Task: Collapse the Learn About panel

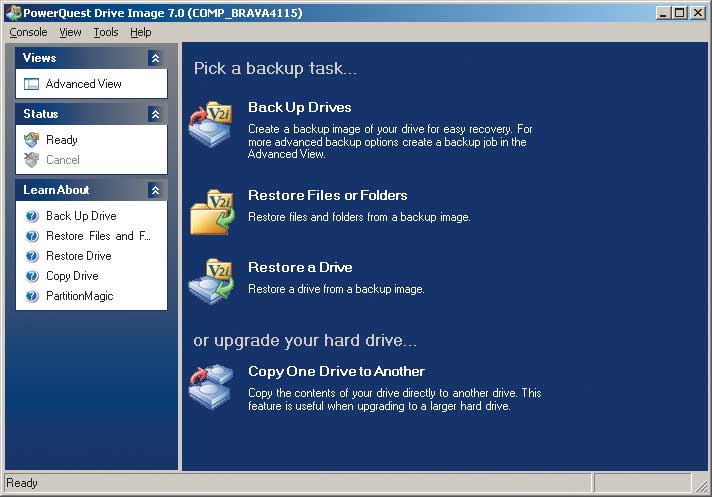Action: coord(155,190)
